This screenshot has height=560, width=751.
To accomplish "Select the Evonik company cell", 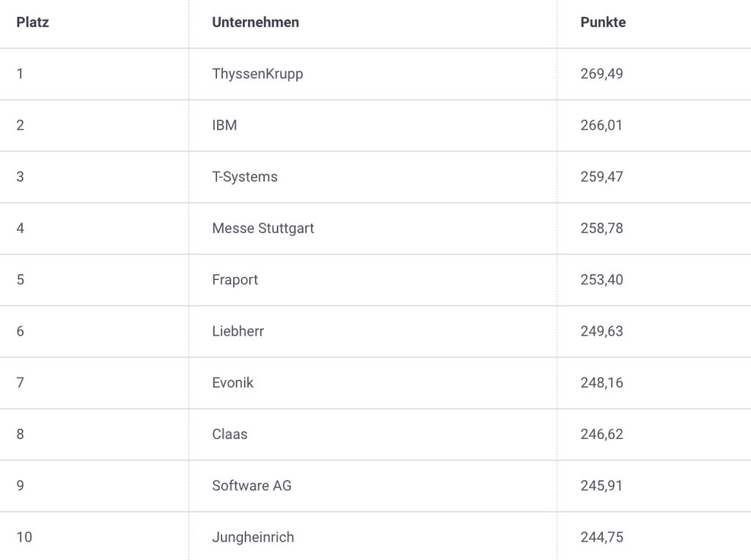I will pyautogui.click(x=232, y=383).
